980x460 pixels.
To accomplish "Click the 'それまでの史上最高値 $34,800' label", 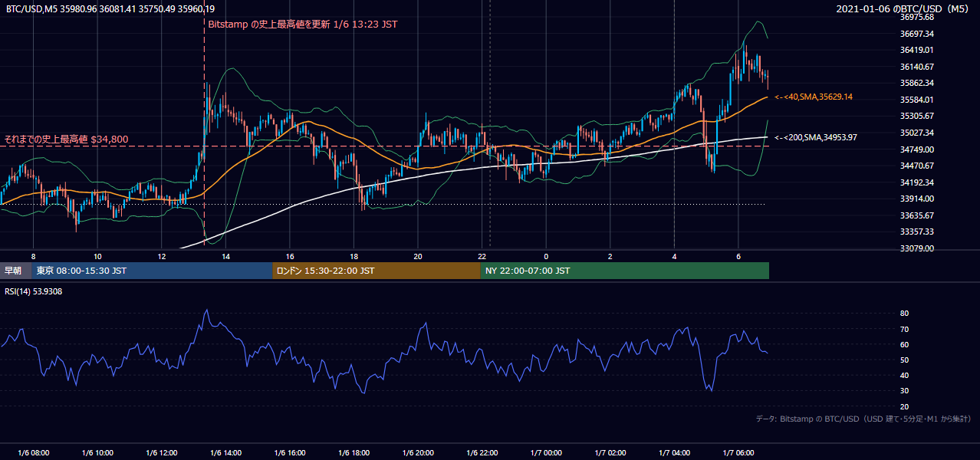I will [x=66, y=140].
